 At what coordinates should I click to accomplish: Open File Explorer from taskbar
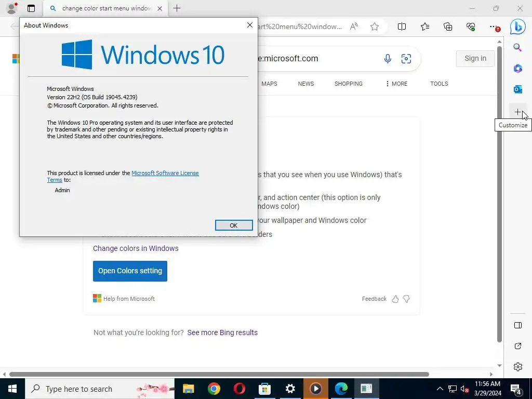coord(188,389)
